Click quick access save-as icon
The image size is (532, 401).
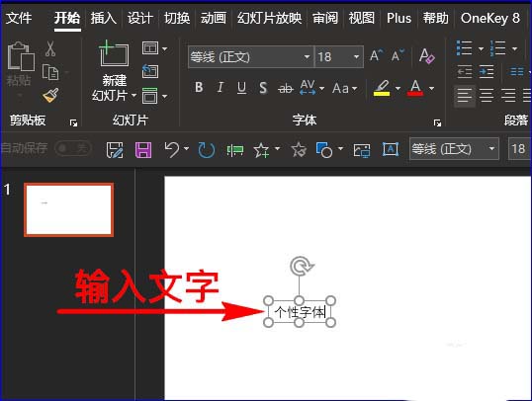coord(115,150)
